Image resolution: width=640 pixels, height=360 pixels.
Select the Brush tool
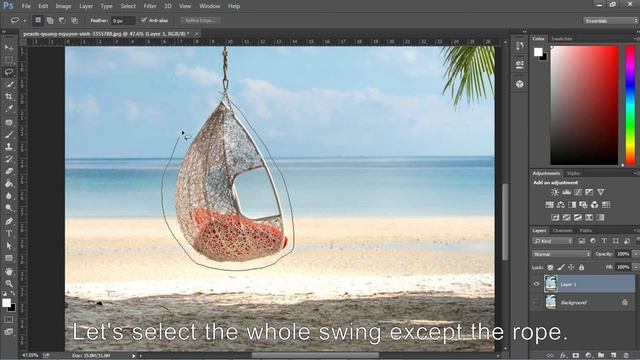click(x=9, y=134)
